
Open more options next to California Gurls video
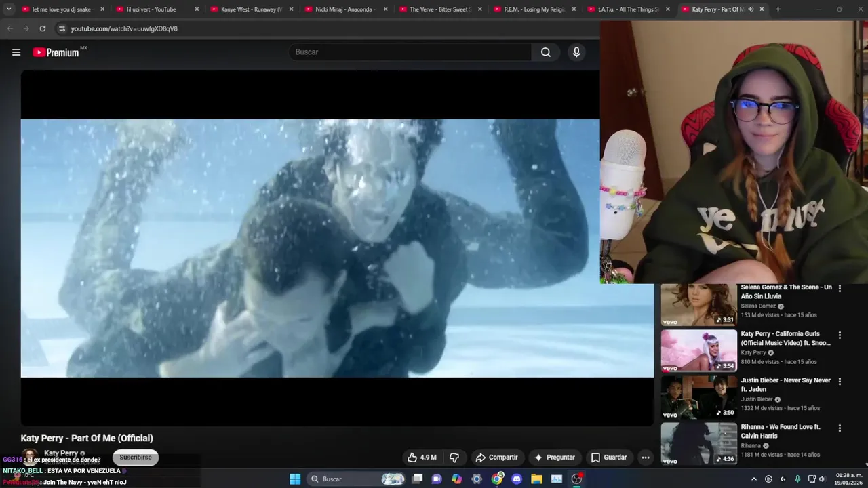[840, 335]
